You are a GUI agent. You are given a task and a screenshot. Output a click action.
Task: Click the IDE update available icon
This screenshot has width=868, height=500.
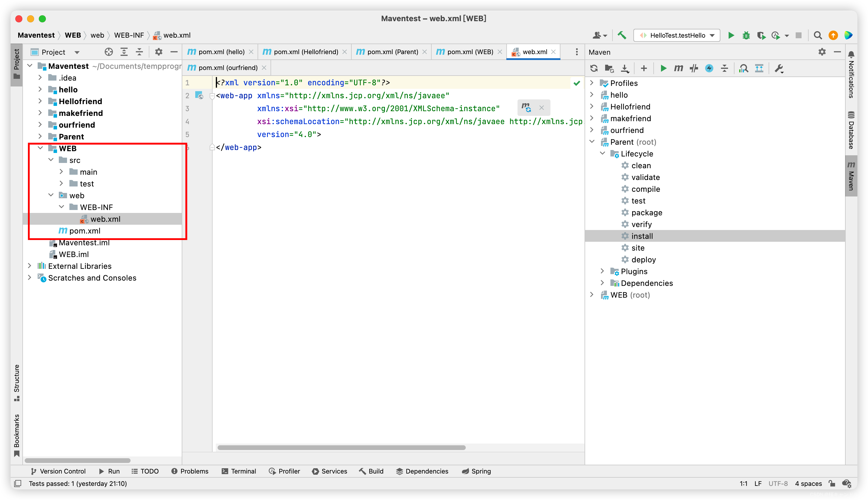[x=833, y=35]
